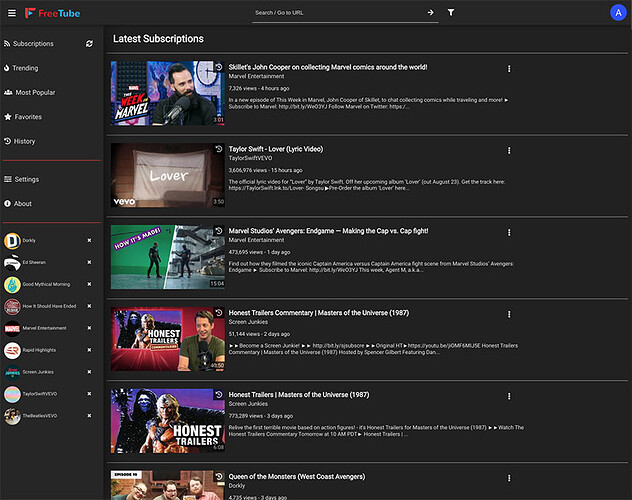Viewport: 632px width, 500px height.
Task: Open the History section
Action: [24, 141]
